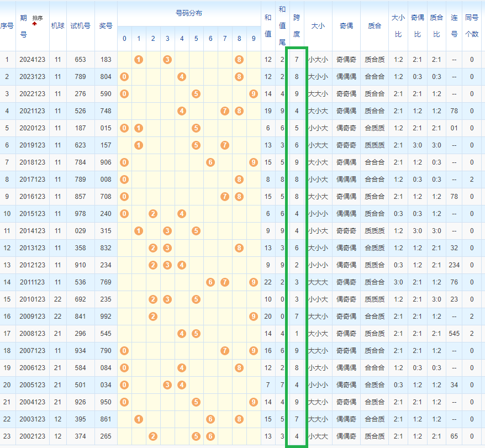The height and width of the screenshot is (448, 485).
Task: Click the 号码分布 header
Action: 188,13
